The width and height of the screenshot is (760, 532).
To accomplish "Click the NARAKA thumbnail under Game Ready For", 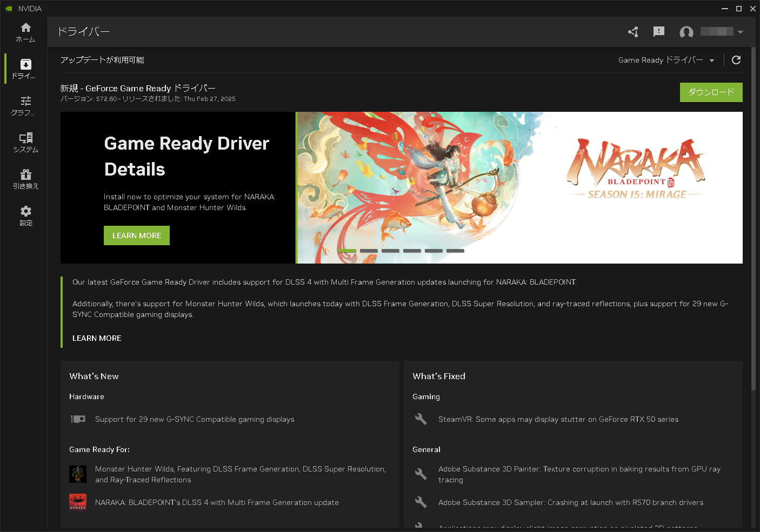I will click(x=78, y=502).
